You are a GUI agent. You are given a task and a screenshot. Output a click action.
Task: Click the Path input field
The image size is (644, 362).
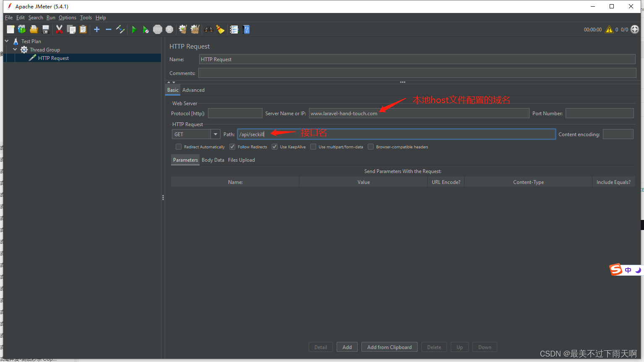click(x=396, y=134)
